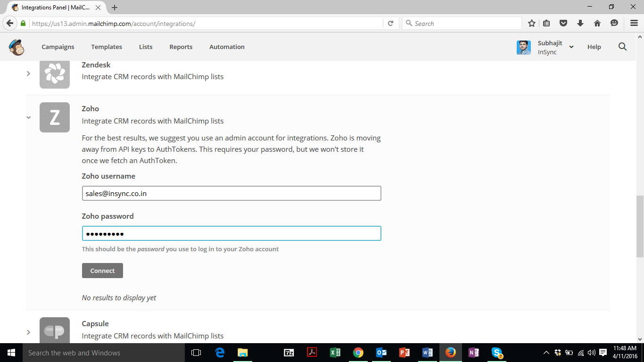This screenshot has width=644, height=362.
Task: Click the Zoho integration title
Action: [x=91, y=108]
